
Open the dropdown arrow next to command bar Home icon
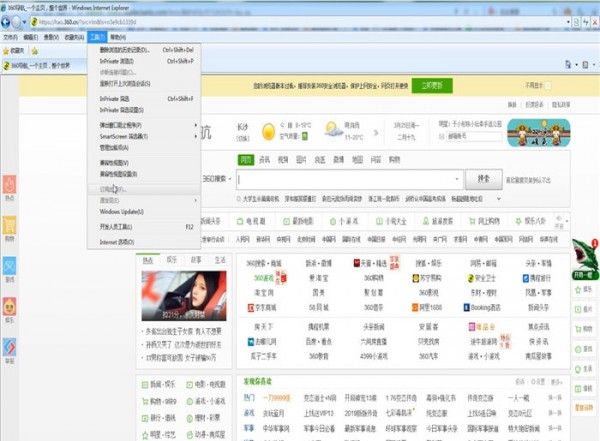coord(576,65)
